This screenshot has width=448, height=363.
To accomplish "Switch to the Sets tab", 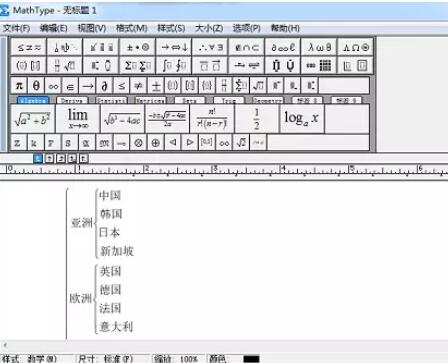I will pyautogui.click(x=189, y=100).
